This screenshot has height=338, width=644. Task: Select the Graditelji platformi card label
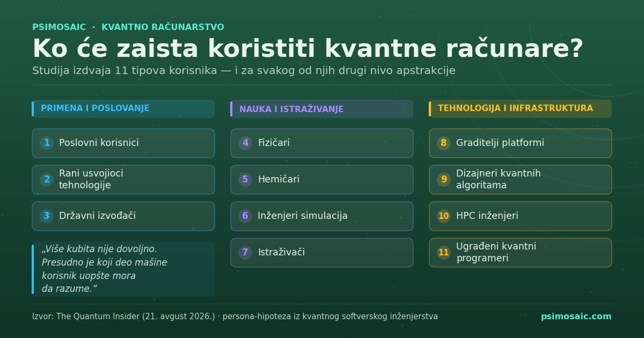pyautogui.click(x=500, y=143)
